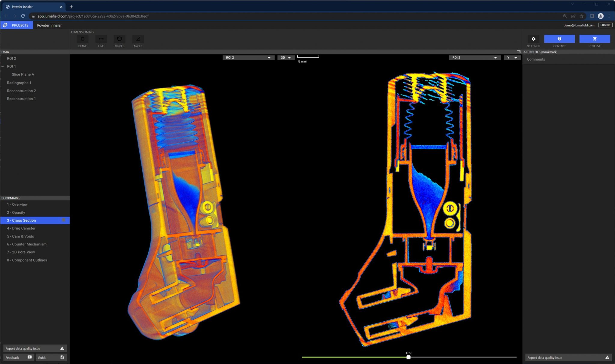
Task: Open the Feedback comment icon
Action: click(x=29, y=357)
